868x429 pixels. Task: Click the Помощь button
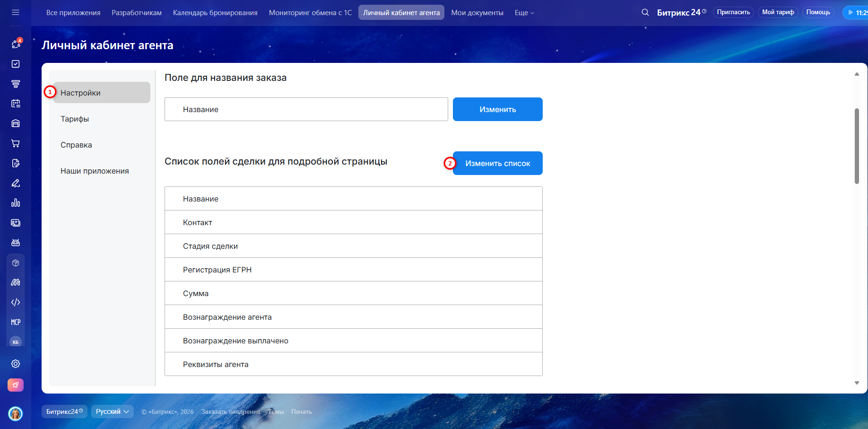(x=818, y=12)
